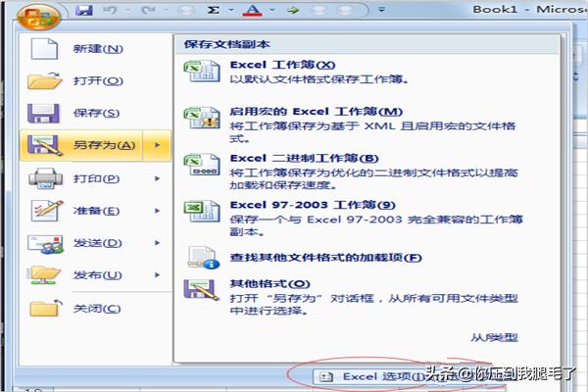Click the network folder icon beside 发布
Image resolution: width=588 pixels, height=392 pixels.
pyautogui.click(x=43, y=275)
